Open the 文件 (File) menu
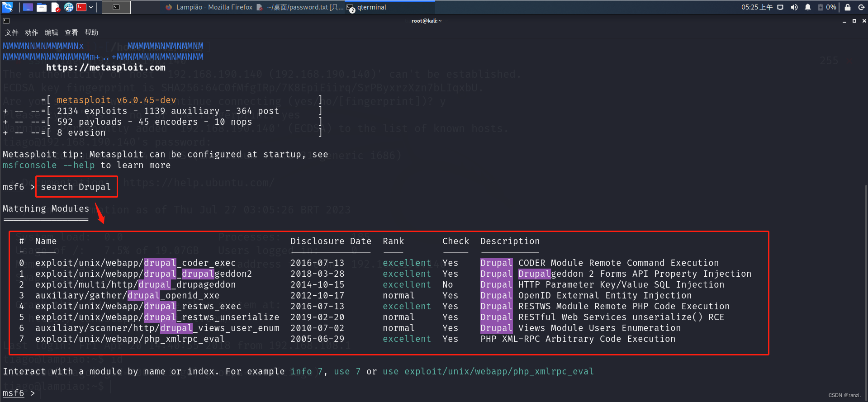The height and width of the screenshot is (402, 868). click(12, 33)
